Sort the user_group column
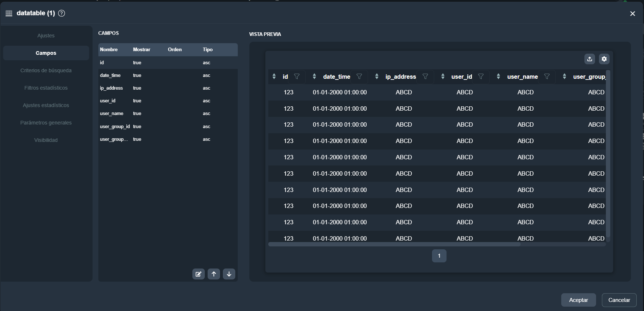644x311 pixels. click(564, 77)
